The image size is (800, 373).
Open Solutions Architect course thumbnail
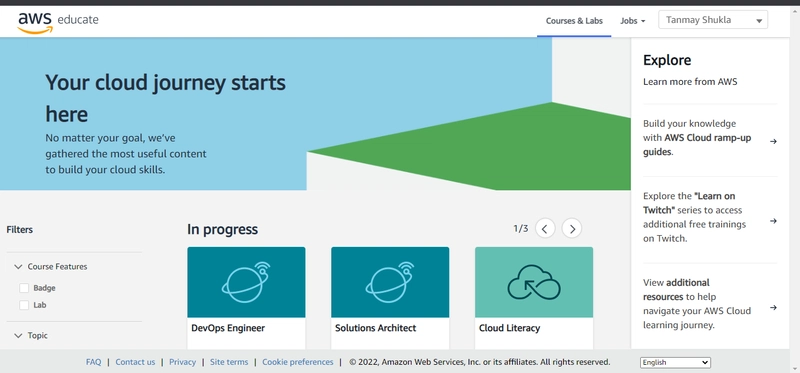[390, 282]
